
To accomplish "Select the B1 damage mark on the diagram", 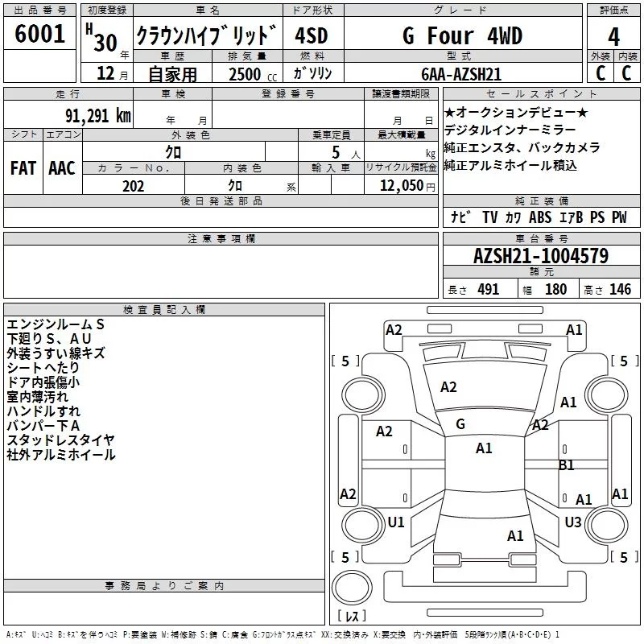I will point(567,464).
